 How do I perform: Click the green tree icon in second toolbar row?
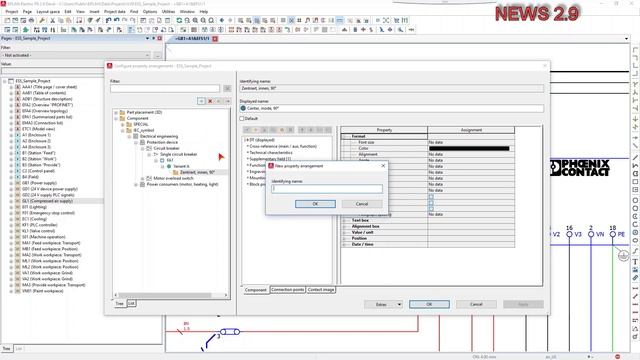(25, 30)
